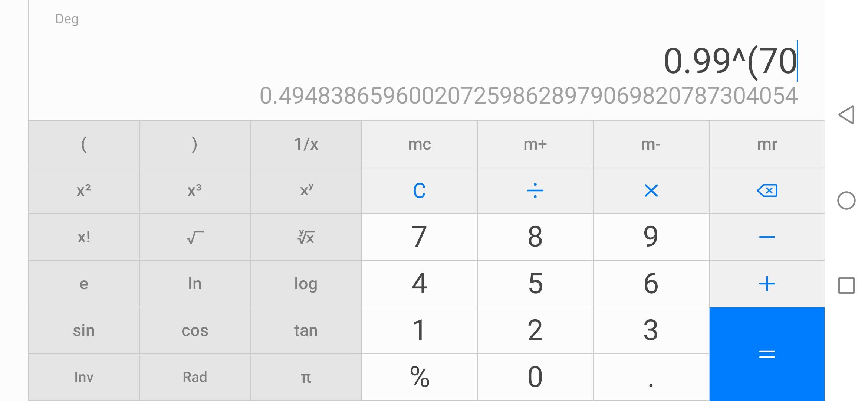Clear the expression with C button

[x=419, y=190]
